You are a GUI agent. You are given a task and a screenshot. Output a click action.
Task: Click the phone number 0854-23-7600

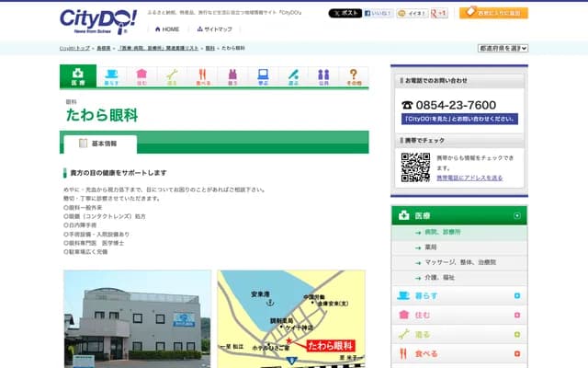[x=456, y=105]
